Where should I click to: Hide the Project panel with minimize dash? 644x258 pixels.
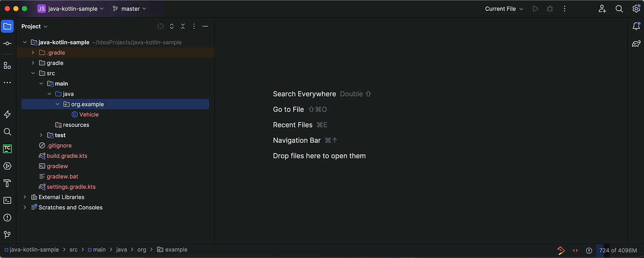pyautogui.click(x=205, y=27)
